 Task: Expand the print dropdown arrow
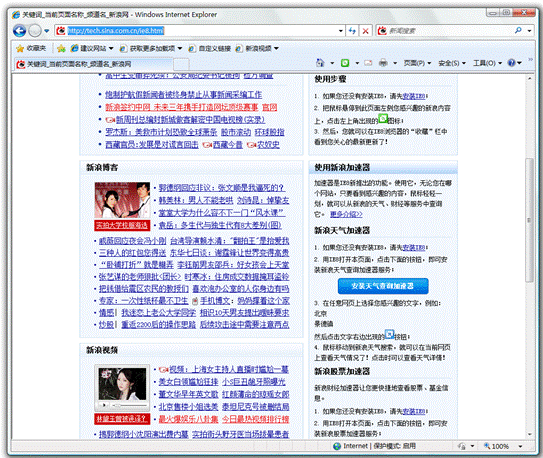[395, 63]
